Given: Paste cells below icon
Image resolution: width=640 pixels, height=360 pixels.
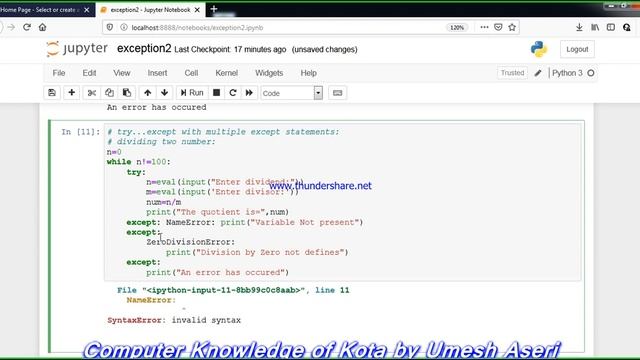Looking at the screenshot, I should pos(127,93).
